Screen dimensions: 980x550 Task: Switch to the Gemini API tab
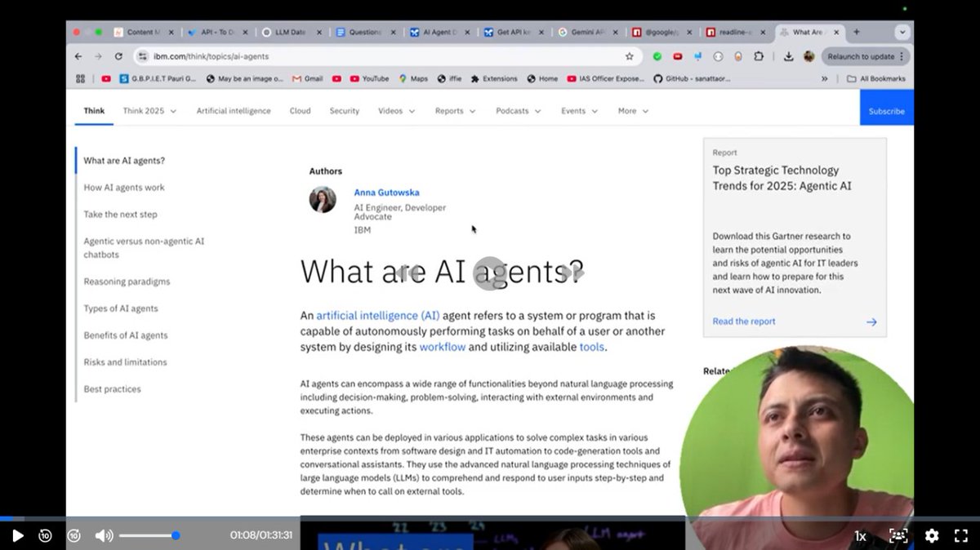[588, 32]
